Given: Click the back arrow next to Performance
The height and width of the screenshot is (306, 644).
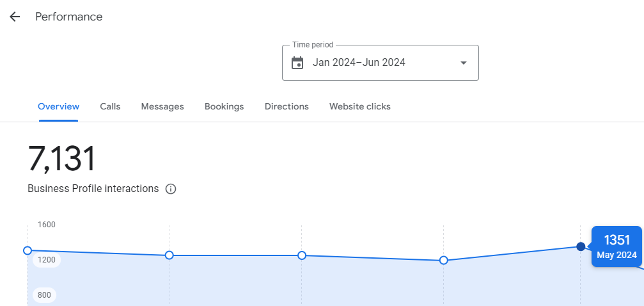Looking at the screenshot, I should 15,17.
